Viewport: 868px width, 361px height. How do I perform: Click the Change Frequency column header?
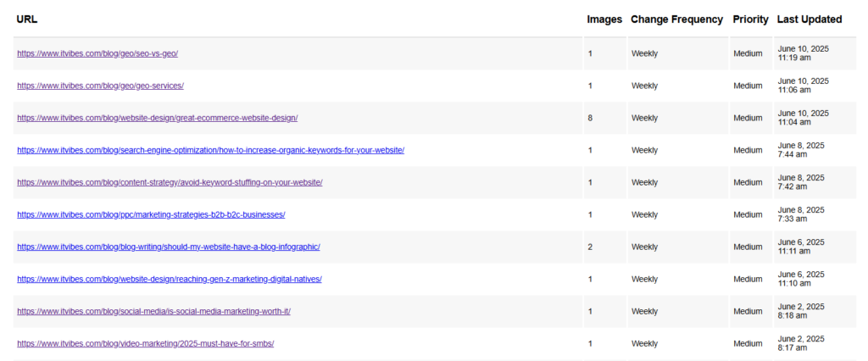pos(676,19)
